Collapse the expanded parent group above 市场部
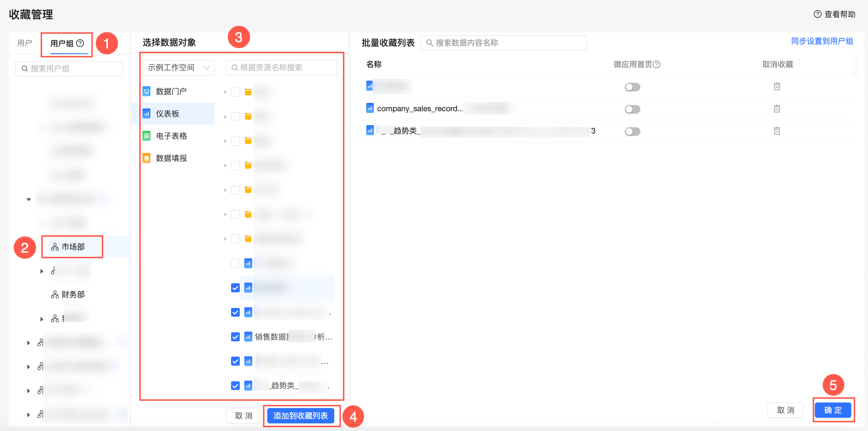The width and height of the screenshot is (868, 431). [28, 200]
